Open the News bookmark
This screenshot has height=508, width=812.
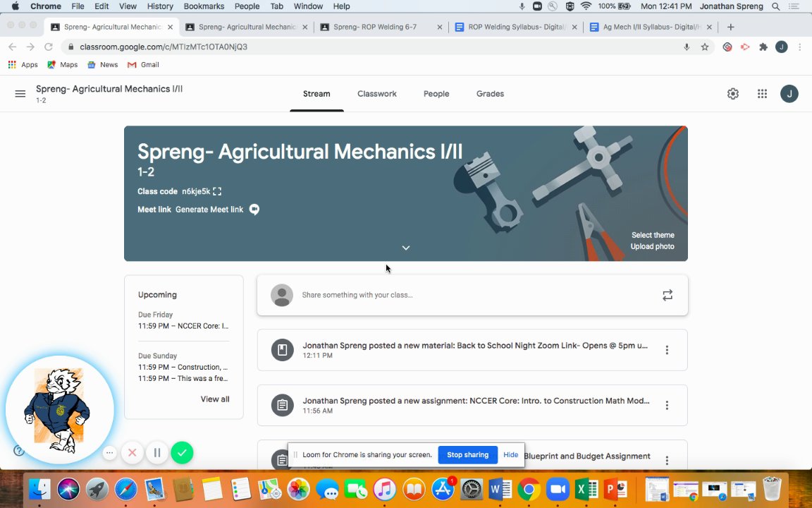102,65
